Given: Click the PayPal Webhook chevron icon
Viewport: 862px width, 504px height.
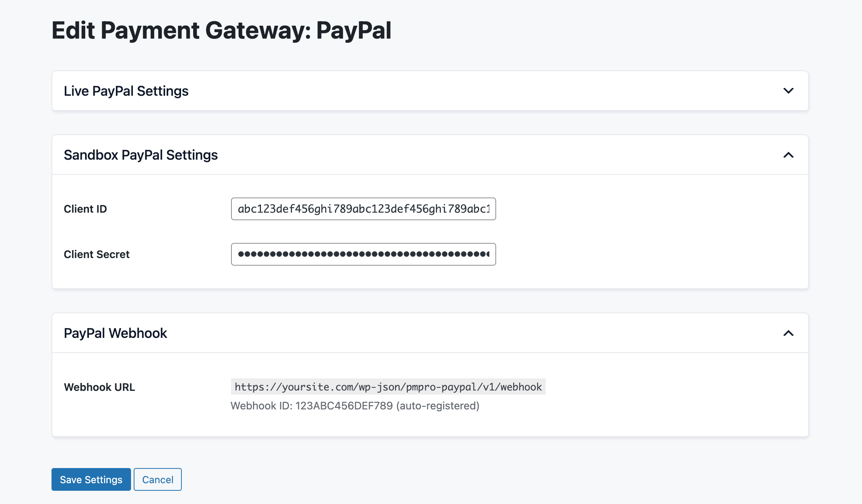Looking at the screenshot, I should click(789, 333).
